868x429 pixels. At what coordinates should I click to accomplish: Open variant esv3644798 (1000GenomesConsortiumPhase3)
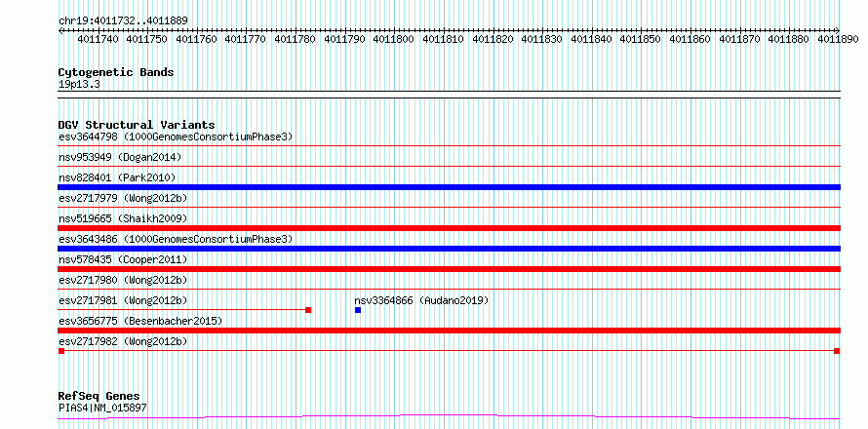point(176,136)
